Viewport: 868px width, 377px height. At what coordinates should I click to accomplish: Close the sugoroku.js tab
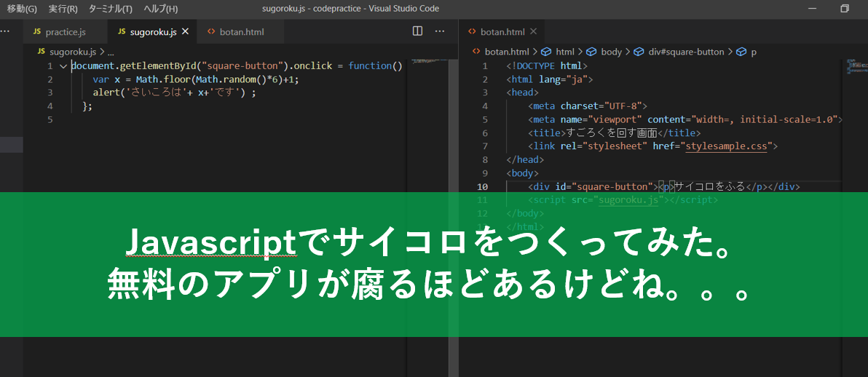(185, 31)
